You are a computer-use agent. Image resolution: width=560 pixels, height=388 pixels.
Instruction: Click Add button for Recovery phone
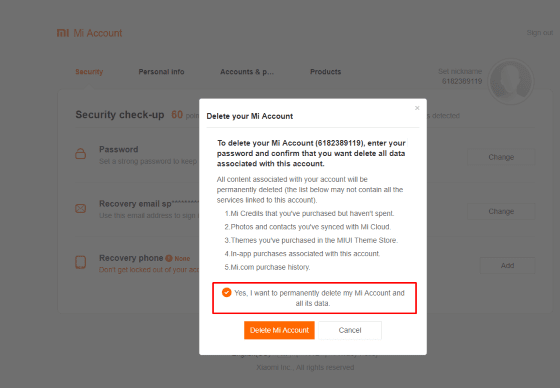tap(507, 265)
